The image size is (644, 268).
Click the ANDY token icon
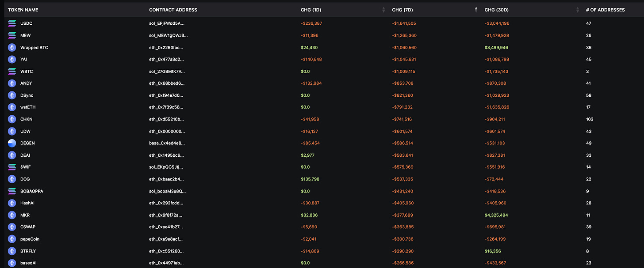coord(12,83)
